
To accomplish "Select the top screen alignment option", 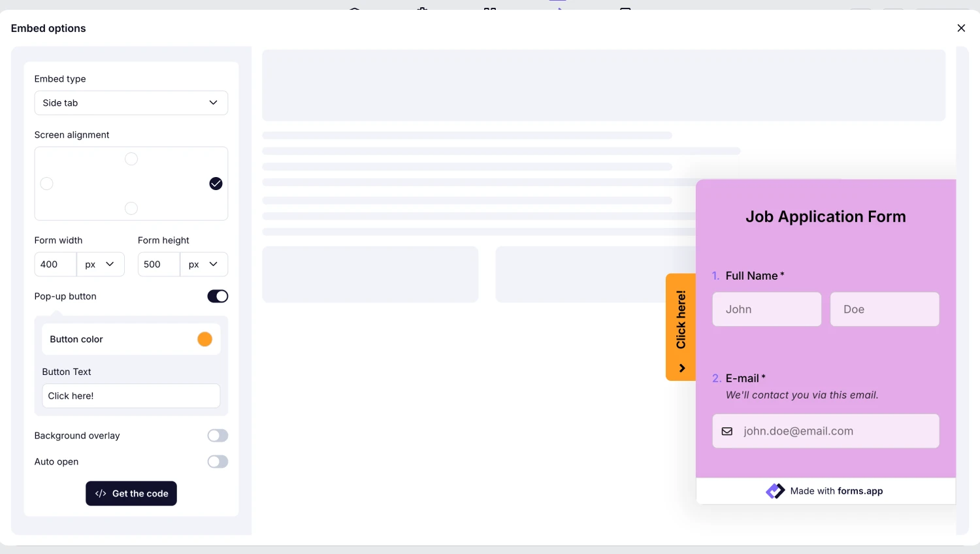I will coord(131,159).
